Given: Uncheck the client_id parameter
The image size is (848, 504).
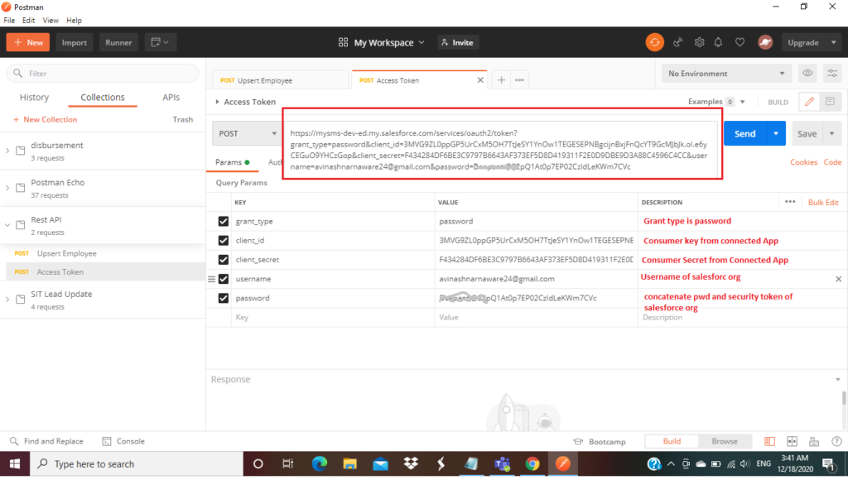Looking at the screenshot, I should click(224, 240).
